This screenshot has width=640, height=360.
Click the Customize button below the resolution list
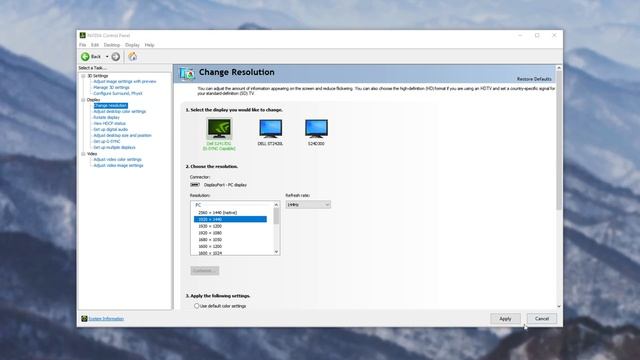(204, 271)
